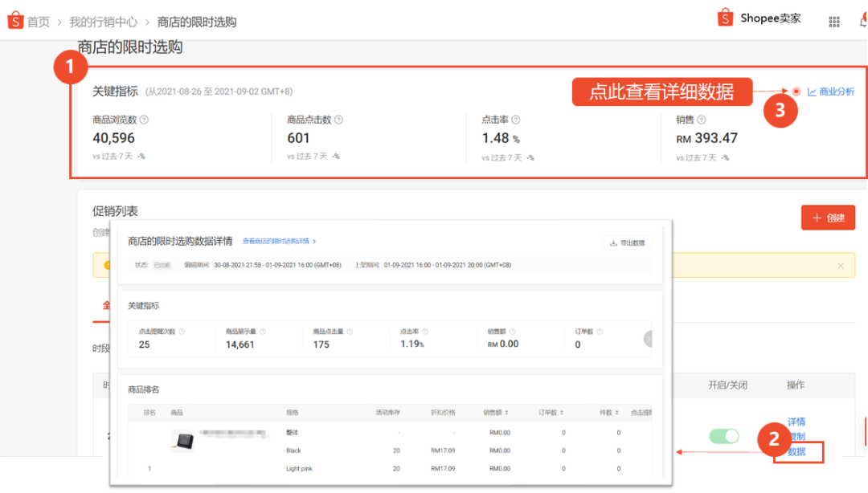Click the Shopee卖家 logo at top right
The height and width of the screenshot is (493, 868).
758,17
